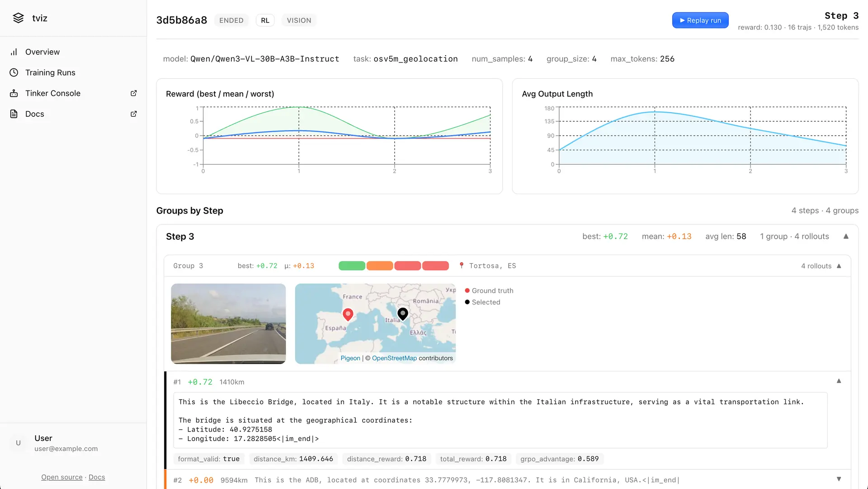Click the user avatar U icon

click(x=19, y=443)
